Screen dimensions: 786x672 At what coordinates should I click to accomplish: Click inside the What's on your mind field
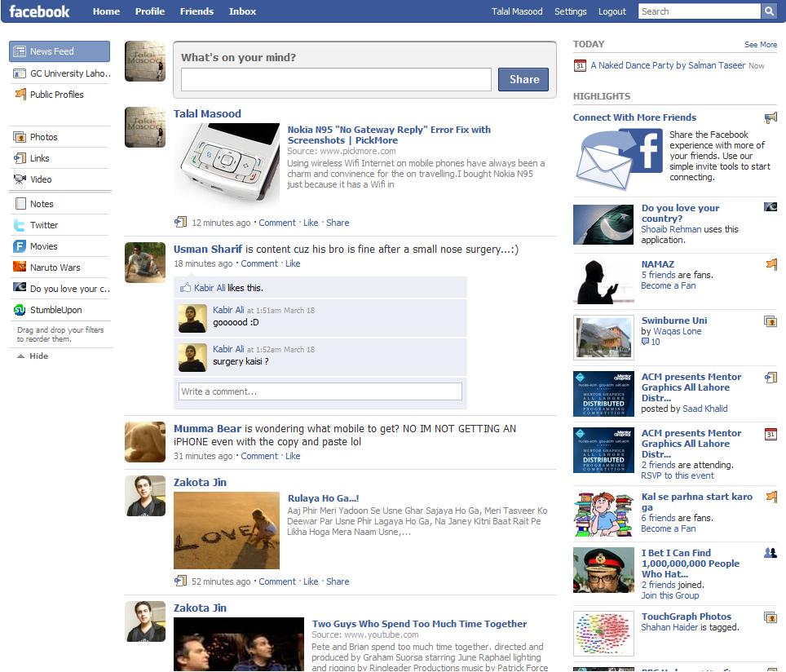pyautogui.click(x=336, y=80)
